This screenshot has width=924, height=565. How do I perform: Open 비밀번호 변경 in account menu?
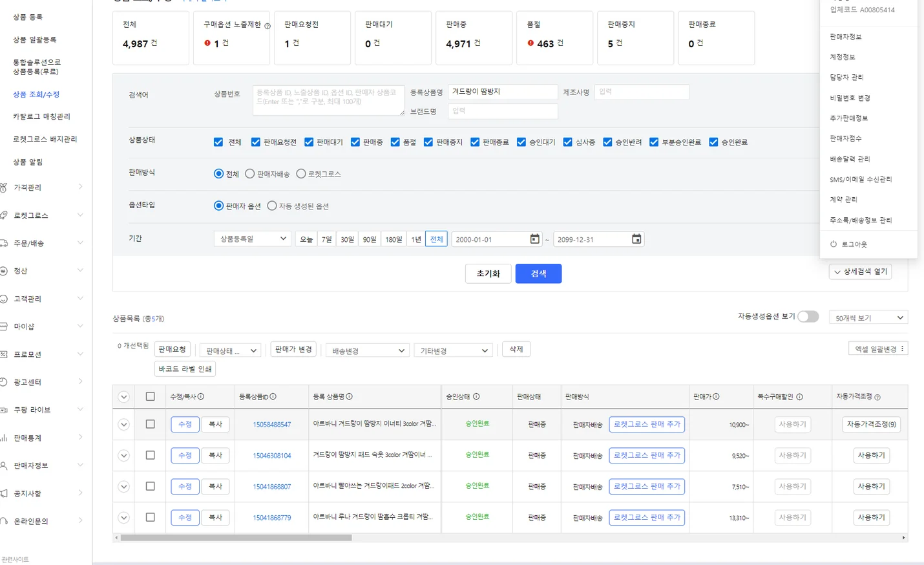(850, 98)
